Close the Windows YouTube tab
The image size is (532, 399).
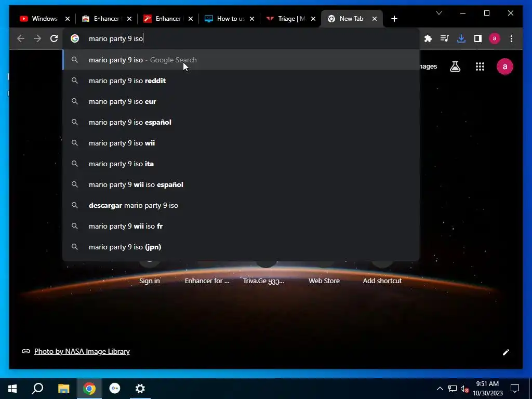tap(68, 19)
